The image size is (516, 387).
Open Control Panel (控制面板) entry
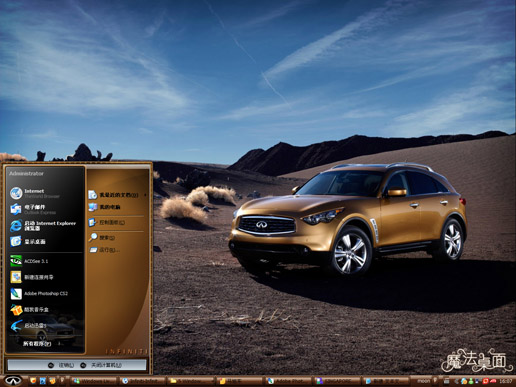click(x=118, y=222)
